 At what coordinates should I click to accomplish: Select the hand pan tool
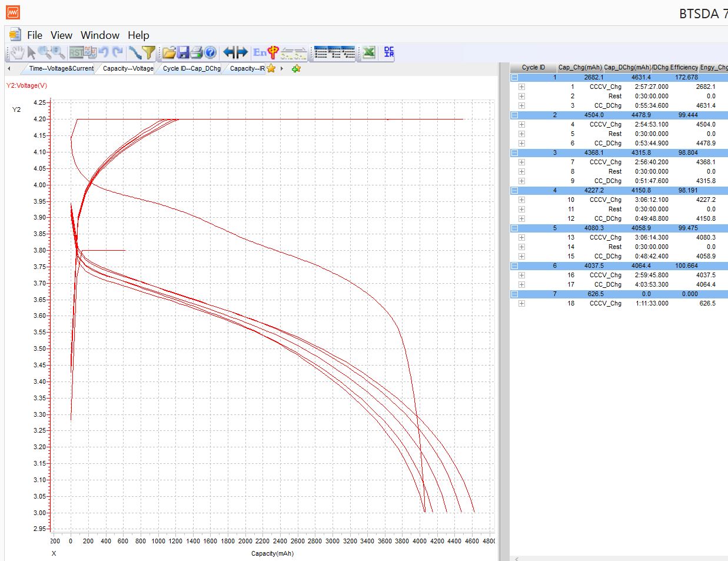click(17, 52)
